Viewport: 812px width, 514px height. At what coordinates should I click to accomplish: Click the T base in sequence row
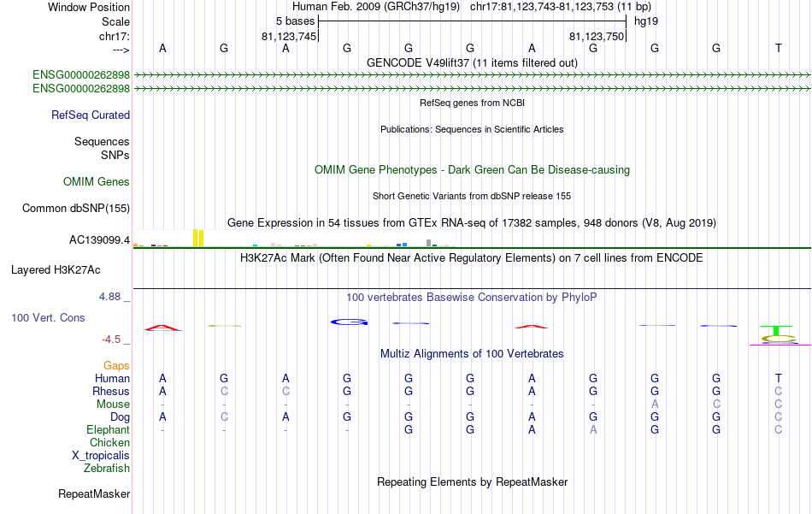point(779,48)
